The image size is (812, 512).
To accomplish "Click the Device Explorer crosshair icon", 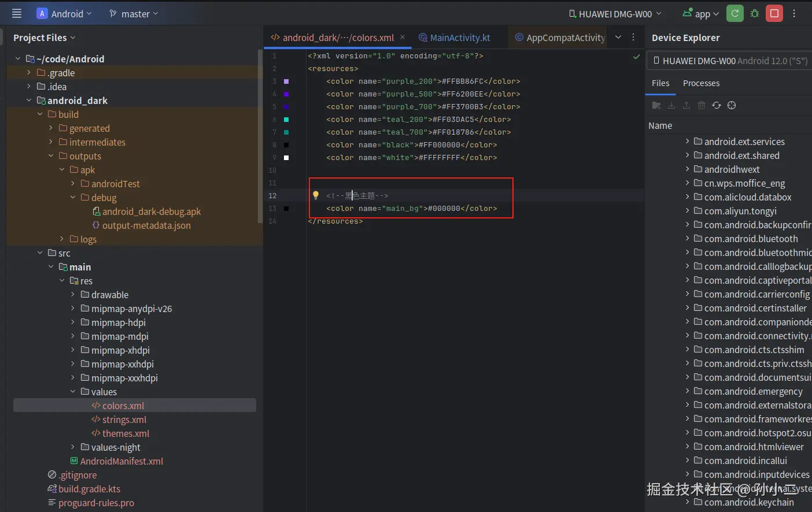I will [x=732, y=105].
